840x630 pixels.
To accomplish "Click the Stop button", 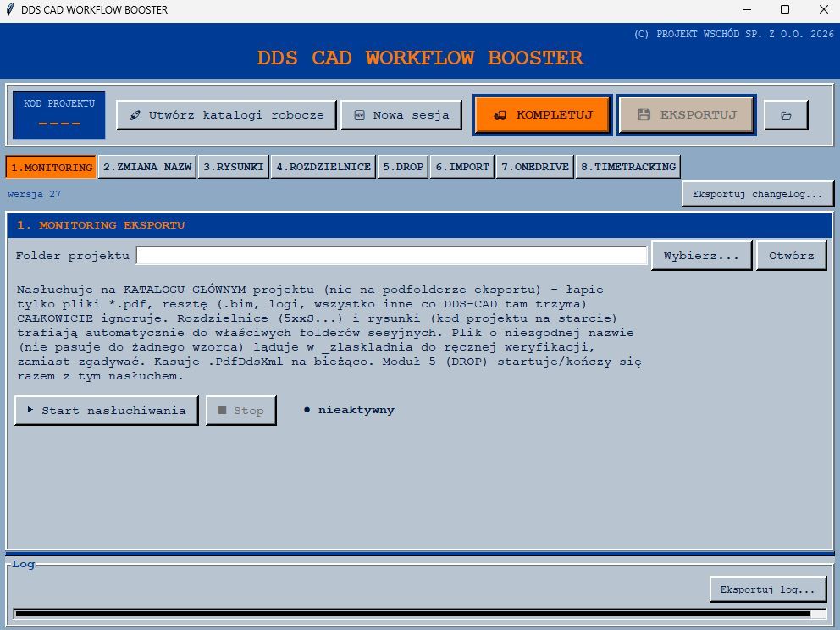I will pos(241,411).
